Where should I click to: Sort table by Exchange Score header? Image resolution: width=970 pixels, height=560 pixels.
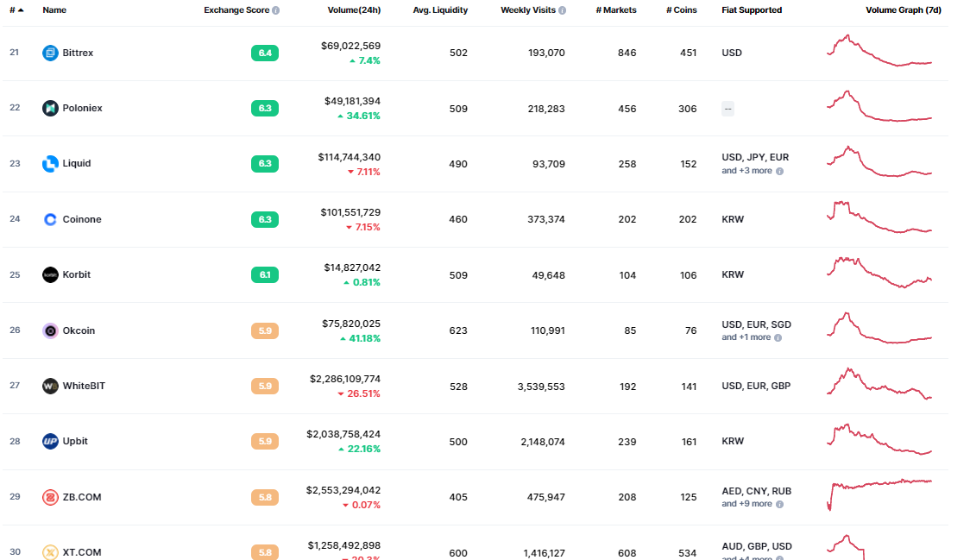236,9
